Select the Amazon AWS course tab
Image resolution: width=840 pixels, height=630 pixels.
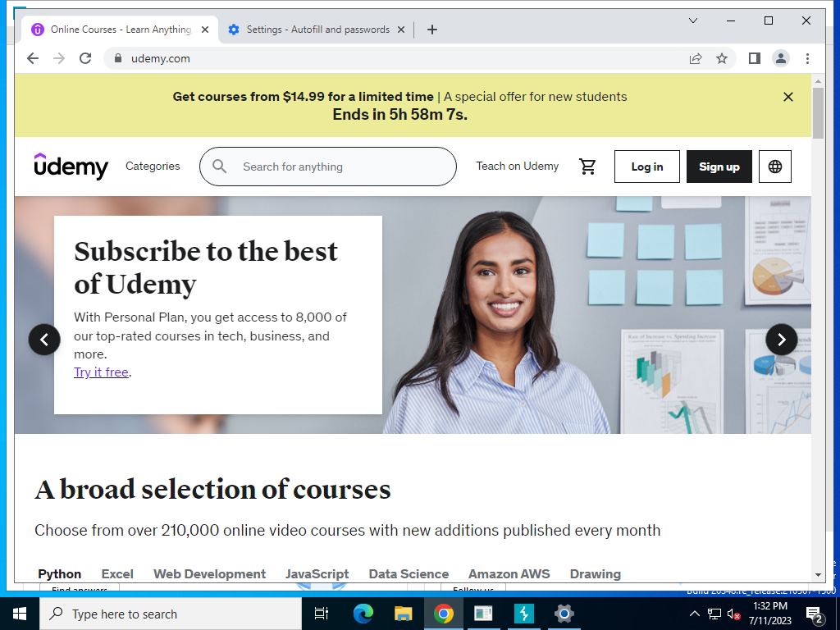pos(509,573)
